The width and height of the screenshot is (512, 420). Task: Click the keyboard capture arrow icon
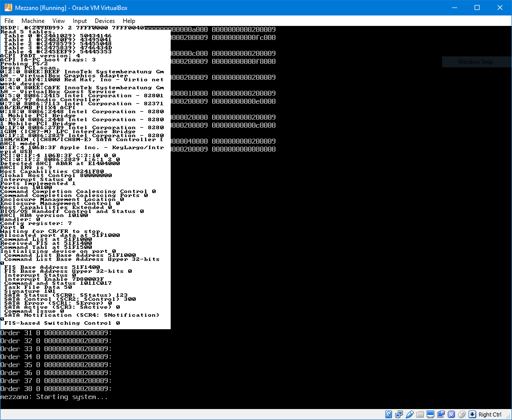click(x=472, y=415)
